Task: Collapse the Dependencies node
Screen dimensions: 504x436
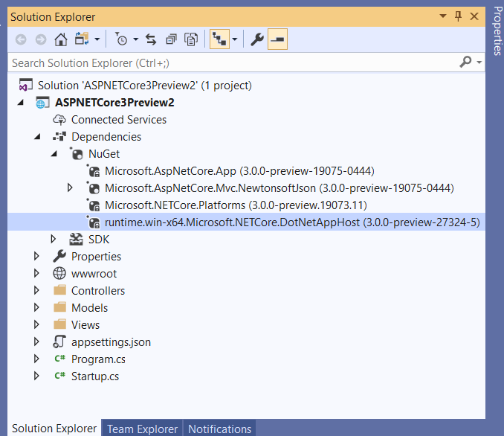Action: 37,137
